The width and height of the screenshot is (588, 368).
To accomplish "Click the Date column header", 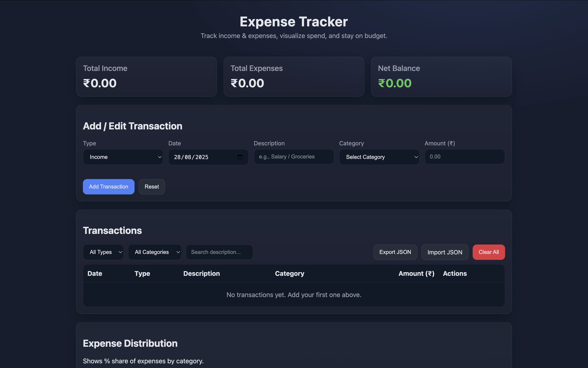I will pyautogui.click(x=95, y=274).
